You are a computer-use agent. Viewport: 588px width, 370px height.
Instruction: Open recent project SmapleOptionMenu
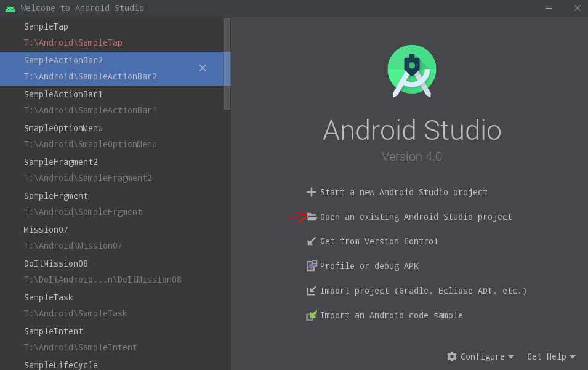(x=63, y=128)
